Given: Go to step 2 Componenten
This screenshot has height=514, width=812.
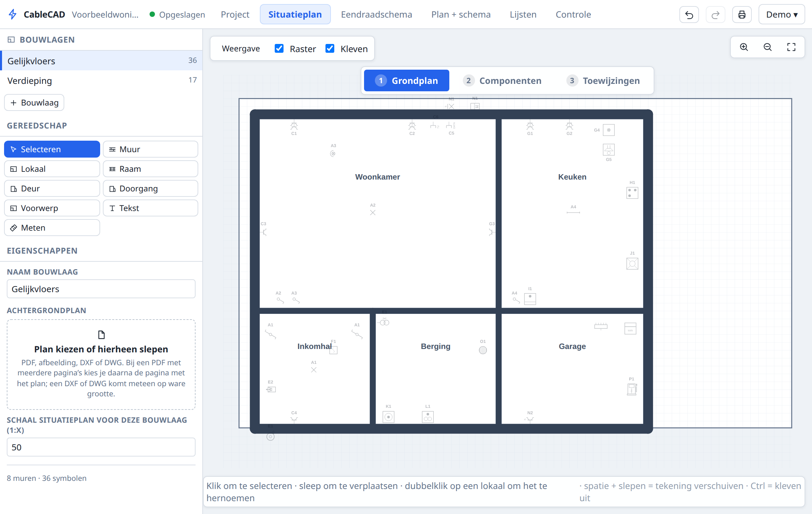Looking at the screenshot, I should [x=502, y=80].
